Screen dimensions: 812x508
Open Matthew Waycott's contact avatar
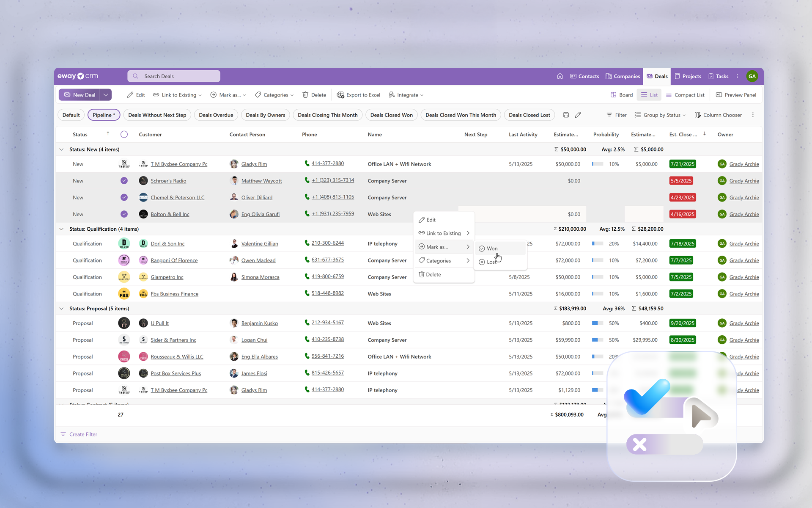tap(234, 181)
